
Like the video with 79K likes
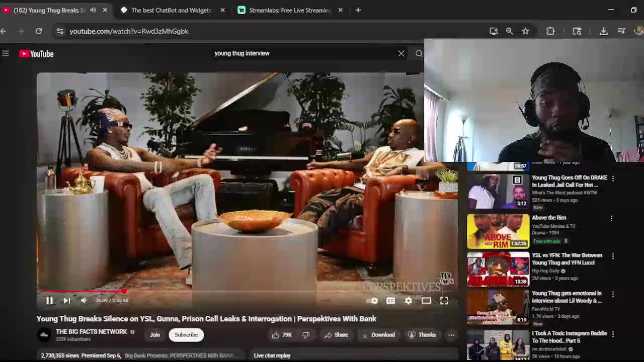281,335
